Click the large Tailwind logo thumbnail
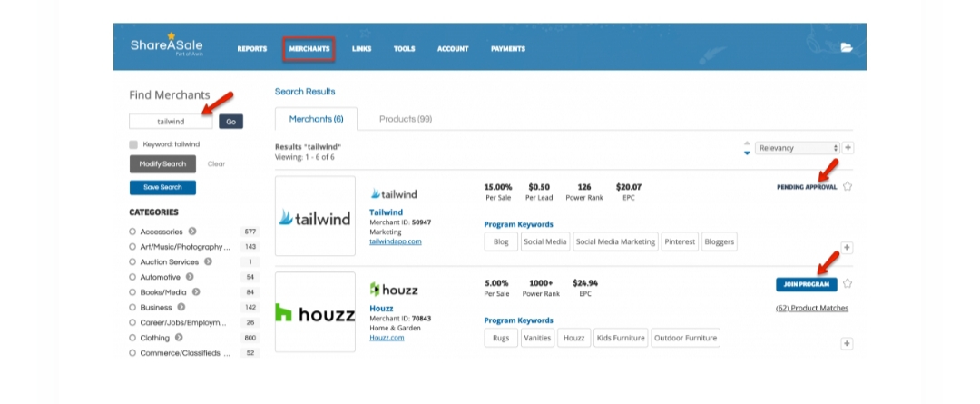Image resolution: width=980 pixels, height=404 pixels. pos(315,216)
